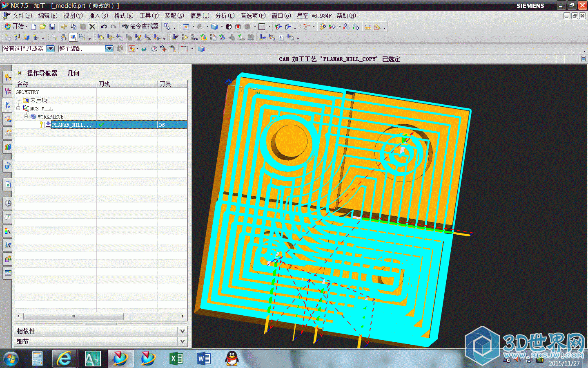
Task: Click the Copy icon in the toolbar
Action: 73,27
